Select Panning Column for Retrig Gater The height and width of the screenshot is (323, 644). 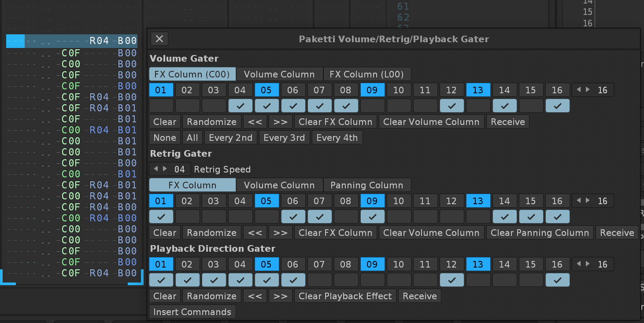pos(367,185)
